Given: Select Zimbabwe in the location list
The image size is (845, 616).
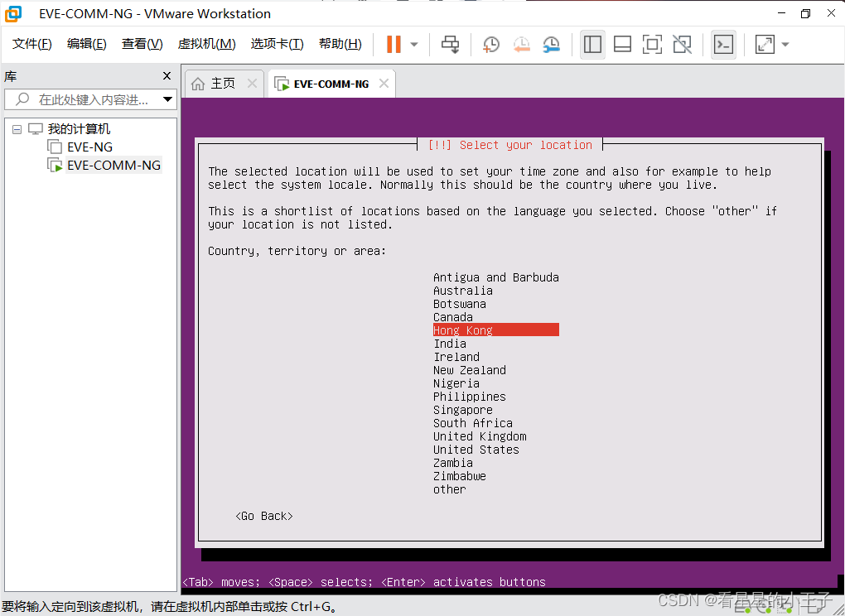Looking at the screenshot, I should (x=460, y=476).
